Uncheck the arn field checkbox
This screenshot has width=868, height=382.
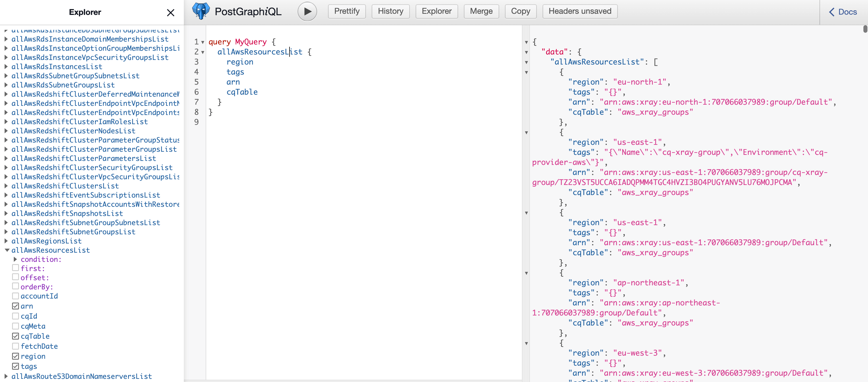click(x=16, y=306)
